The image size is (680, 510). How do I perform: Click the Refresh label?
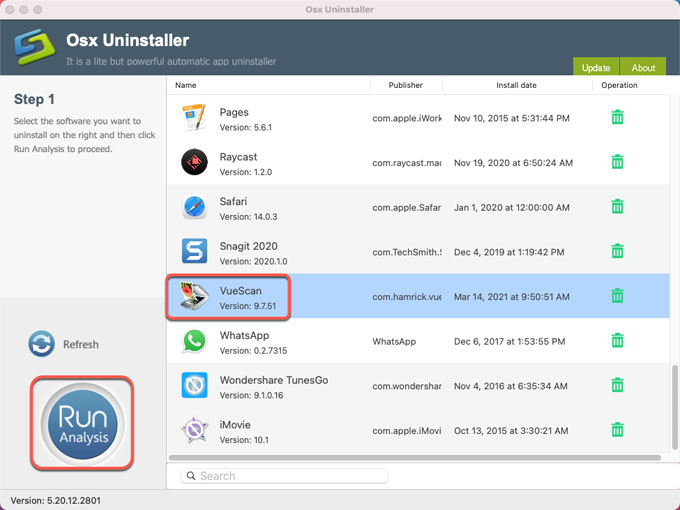click(81, 344)
